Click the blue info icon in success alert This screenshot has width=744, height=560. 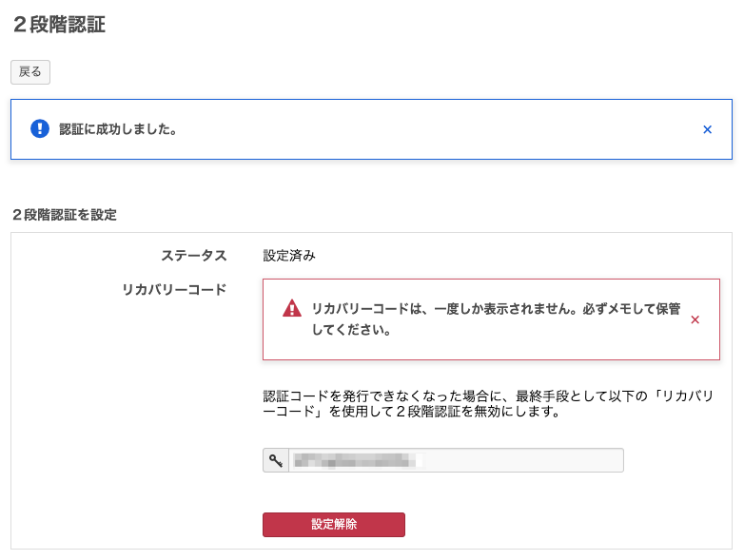(40, 129)
